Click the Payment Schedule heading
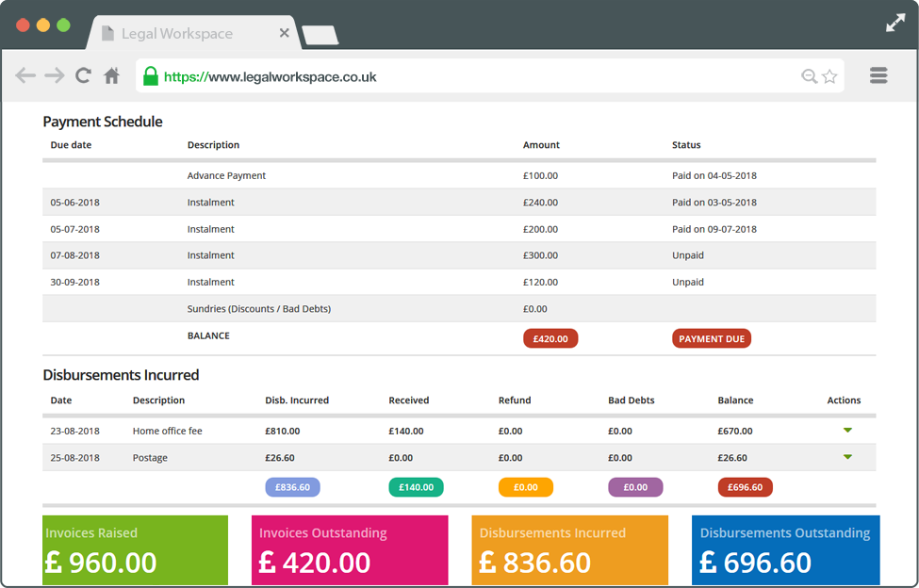The width and height of the screenshot is (919, 588). pyautogui.click(x=103, y=122)
